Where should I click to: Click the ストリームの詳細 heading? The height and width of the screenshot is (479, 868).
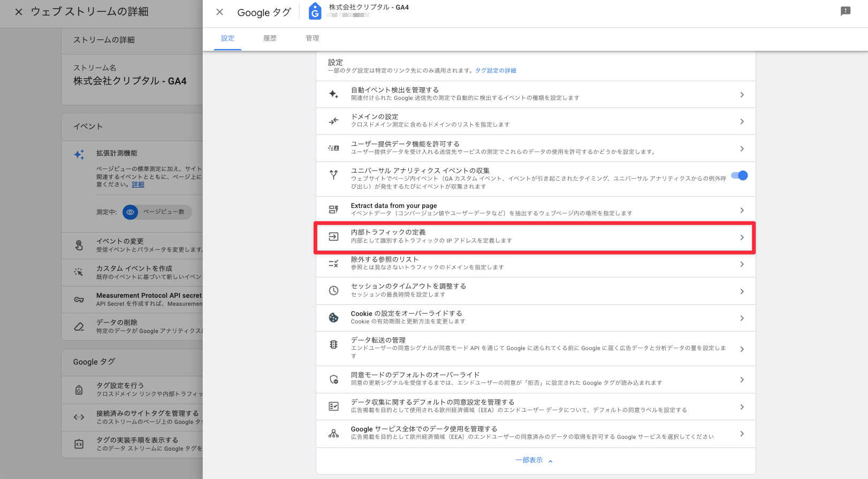104,40
